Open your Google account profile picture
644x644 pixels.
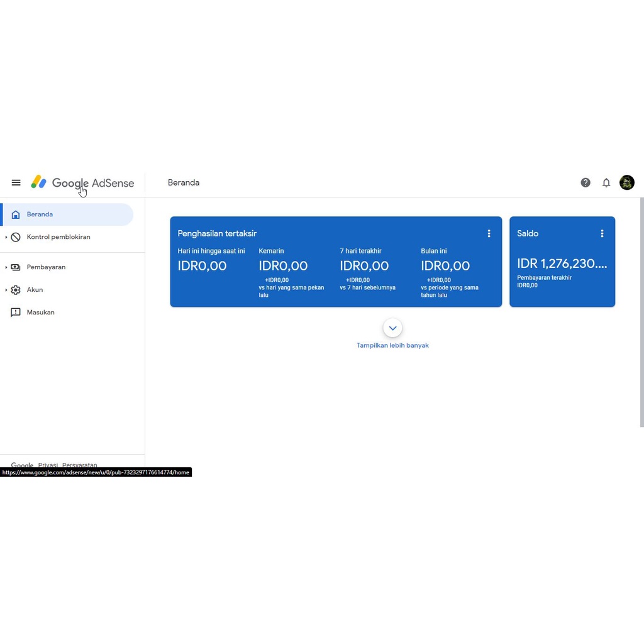pos(626,182)
